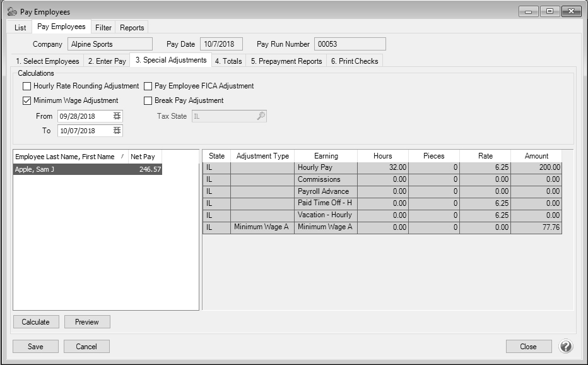
Task: Go to 5. Prepayment Reports tab
Action: coord(286,61)
